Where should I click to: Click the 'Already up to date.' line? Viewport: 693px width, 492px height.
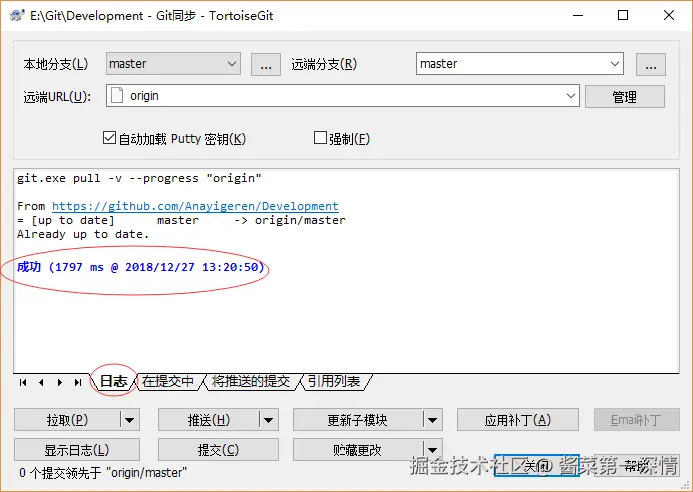pyautogui.click(x=83, y=234)
